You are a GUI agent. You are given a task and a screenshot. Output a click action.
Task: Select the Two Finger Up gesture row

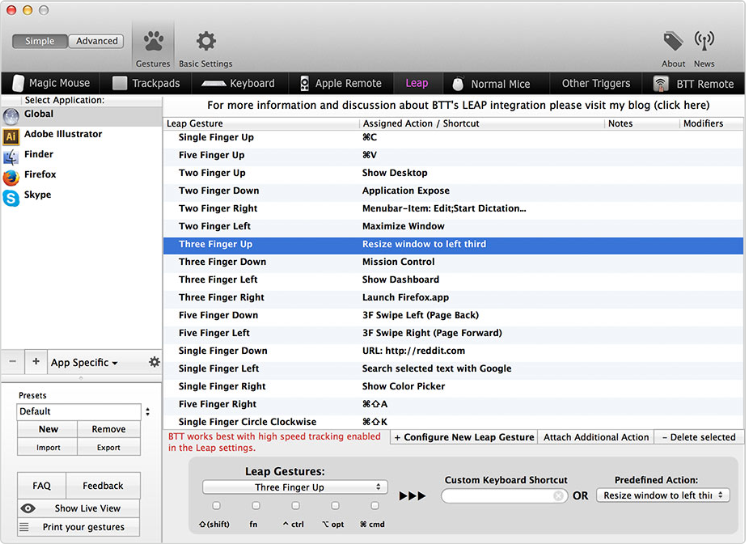(453, 173)
